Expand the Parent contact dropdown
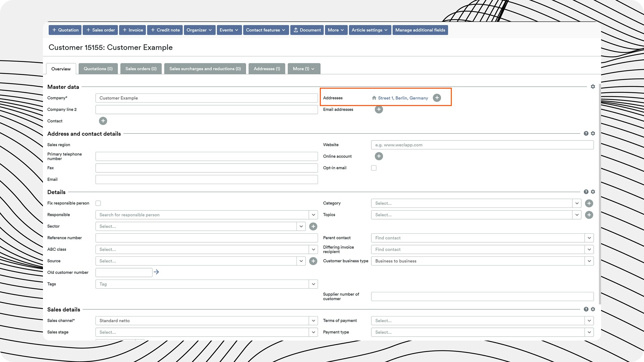 pos(589,238)
